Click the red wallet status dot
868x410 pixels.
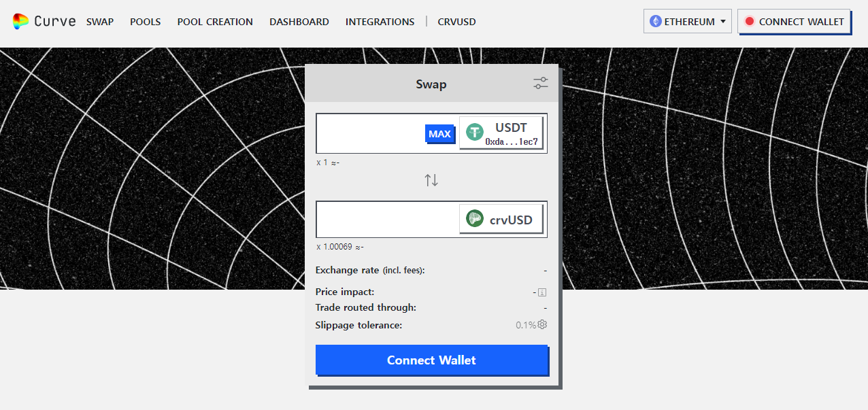click(750, 22)
